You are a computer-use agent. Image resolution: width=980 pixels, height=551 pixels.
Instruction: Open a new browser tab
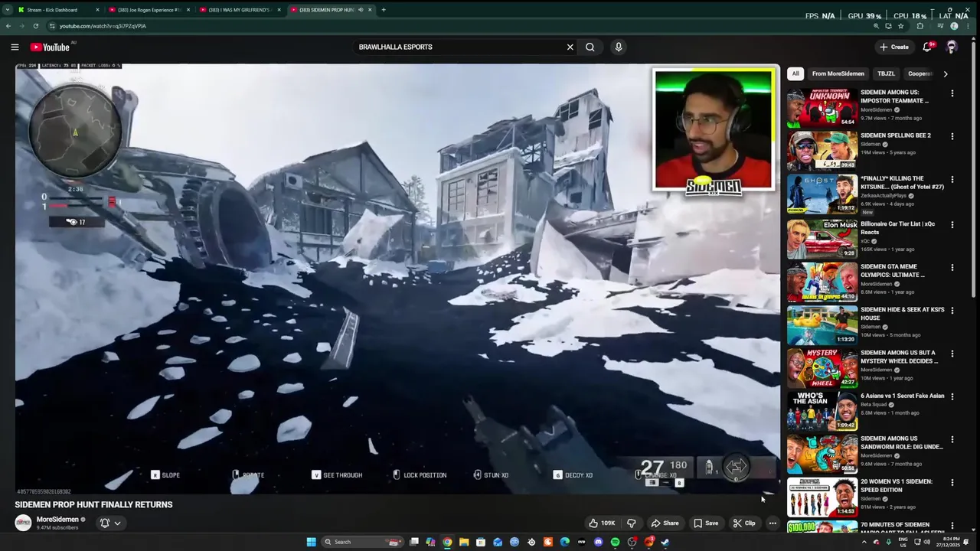pyautogui.click(x=384, y=10)
